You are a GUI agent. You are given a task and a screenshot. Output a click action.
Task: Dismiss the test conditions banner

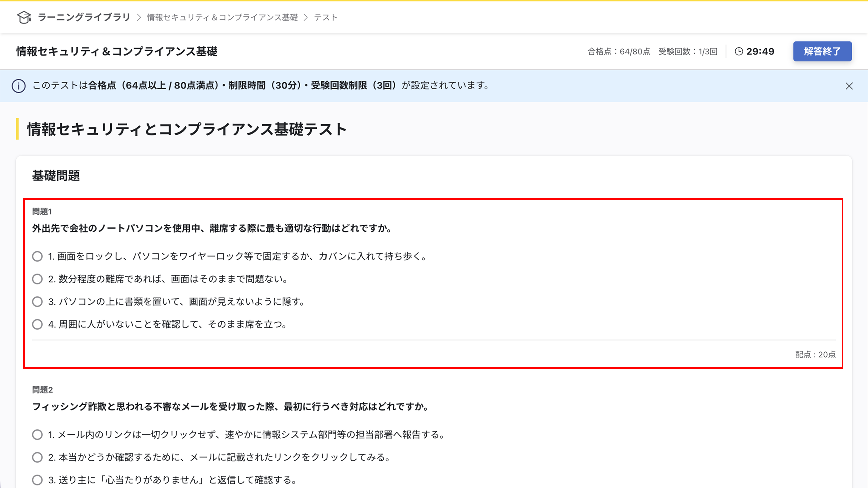point(849,86)
